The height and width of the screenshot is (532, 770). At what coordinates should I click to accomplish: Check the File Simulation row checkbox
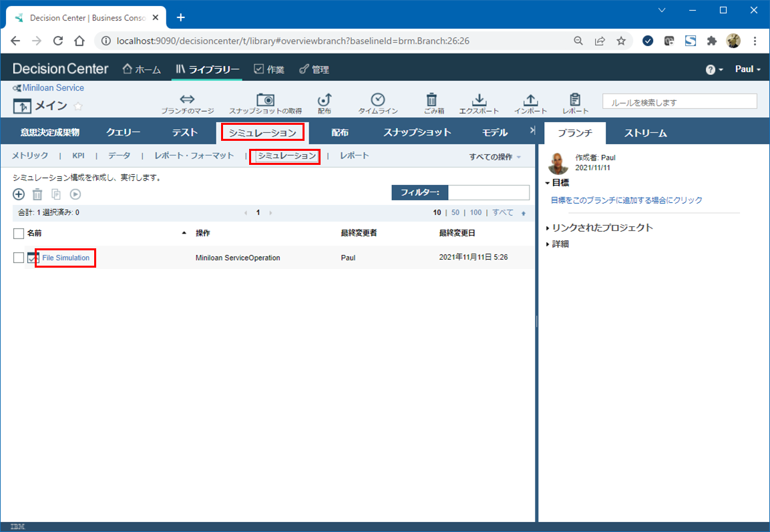tap(19, 258)
